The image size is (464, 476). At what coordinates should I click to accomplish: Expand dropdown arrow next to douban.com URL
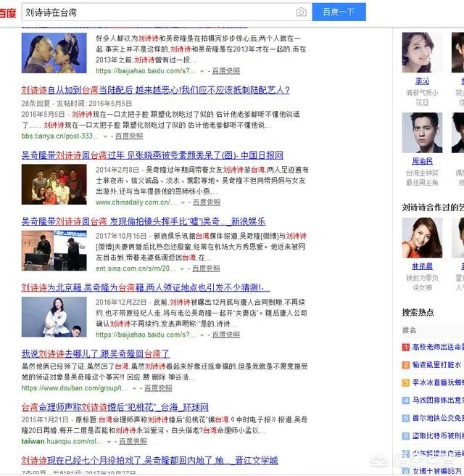click(x=134, y=389)
